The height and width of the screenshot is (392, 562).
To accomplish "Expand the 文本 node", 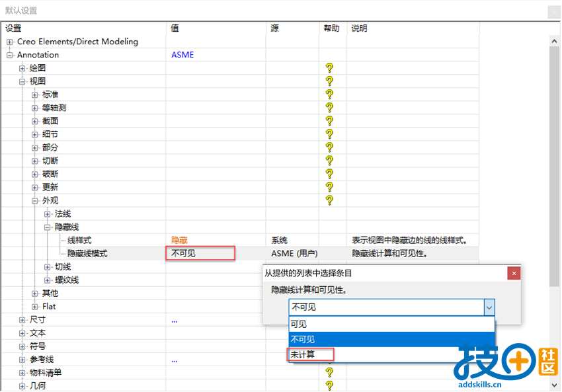I will [x=22, y=334].
